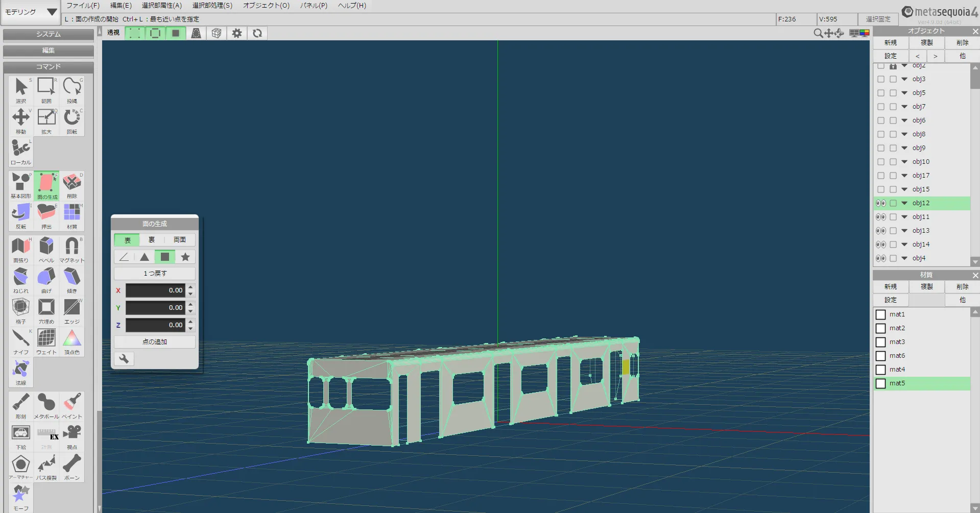Image resolution: width=980 pixels, height=513 pixels.
Task: Collapse obj11 with its triangle arrow
Action: click(904, 217)
